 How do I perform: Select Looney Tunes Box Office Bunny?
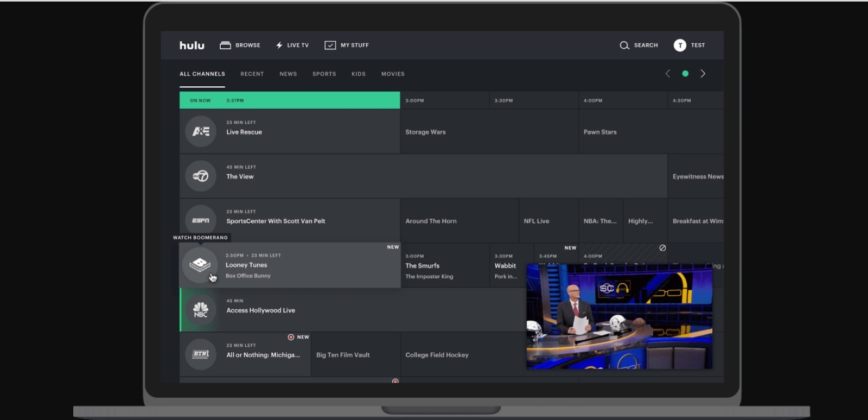coord(290,265)
